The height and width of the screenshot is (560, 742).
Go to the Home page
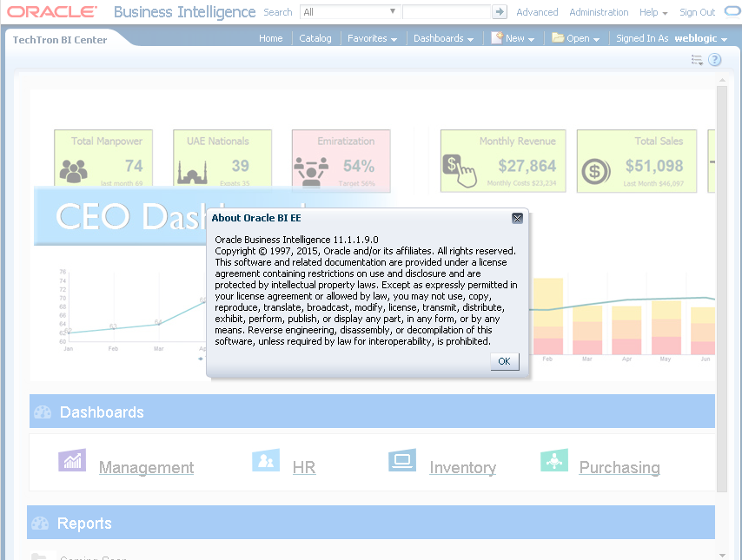(271, 38)
